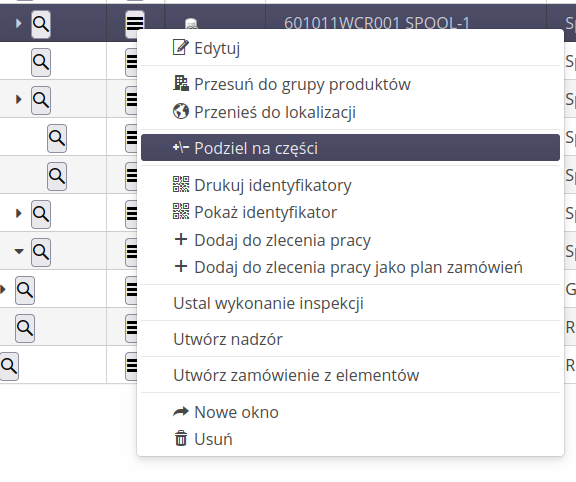Choose Dodaj do zlecenia pracy jako plan zamówień
Screen dimensions: 576x482
click(x=358, y=267)
